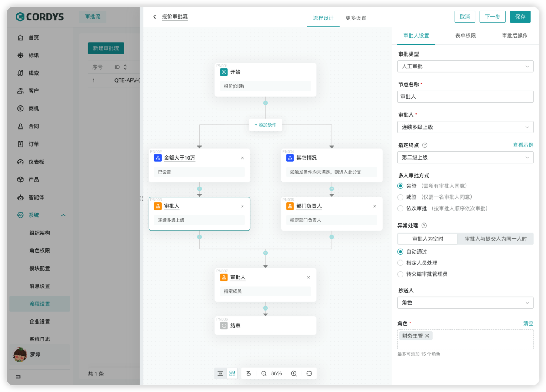The height and width of the screenshot is (392, 546).
Task: Click the add-node dot below 开始 node
Action: [266, 103]
